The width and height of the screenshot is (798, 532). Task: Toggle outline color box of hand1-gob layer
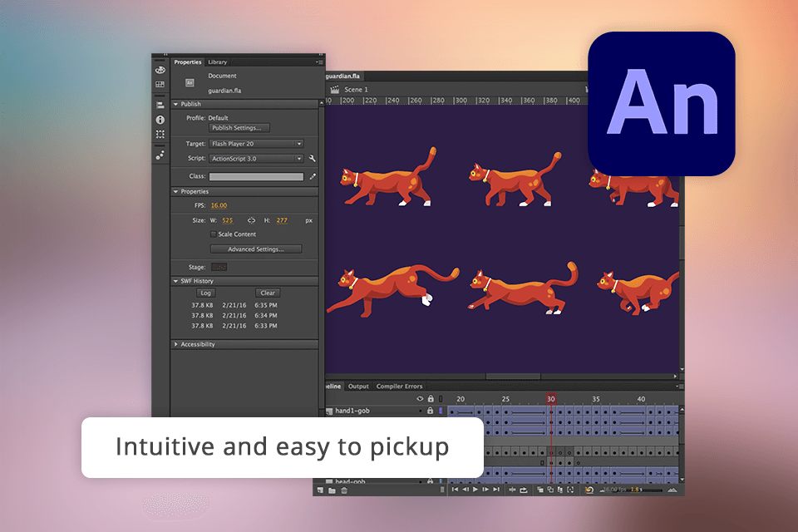click(441, 411)
